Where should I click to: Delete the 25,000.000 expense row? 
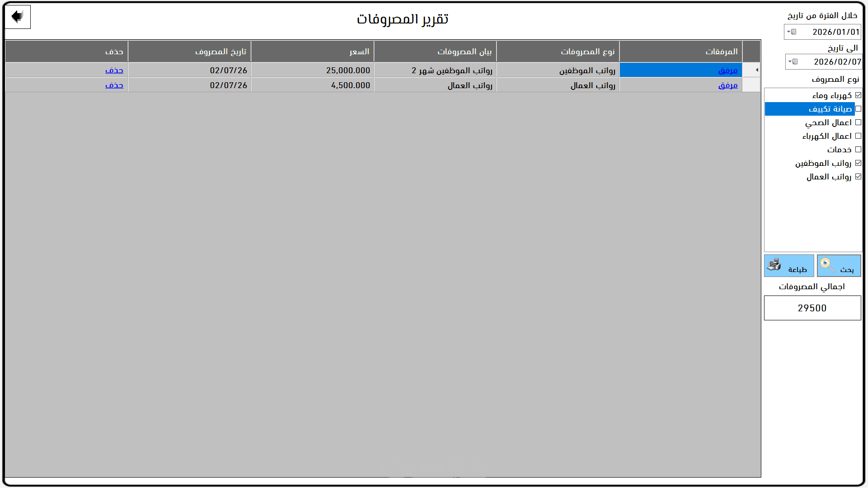[x=114, y=70]
